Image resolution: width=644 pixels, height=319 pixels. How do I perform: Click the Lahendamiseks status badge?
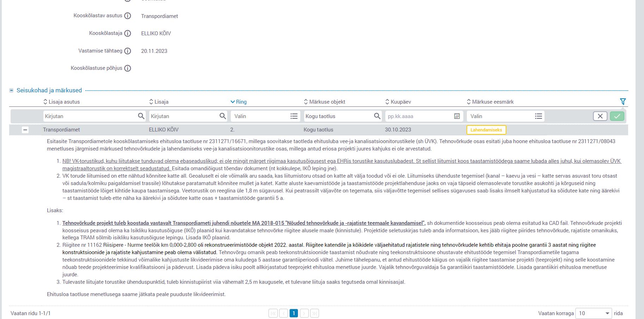tap(486, 130)
